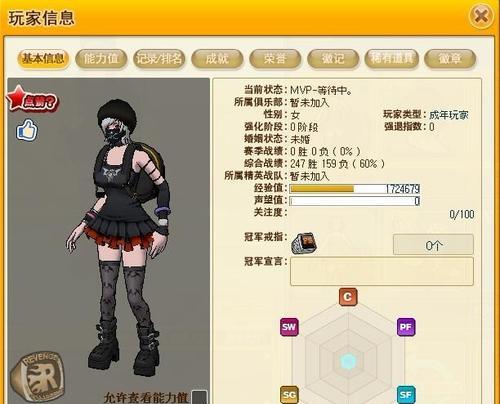The width and height of the screenshot is (500, 404).
Task: Click the 经验值 experience progress bar
Action: (355, 189)
